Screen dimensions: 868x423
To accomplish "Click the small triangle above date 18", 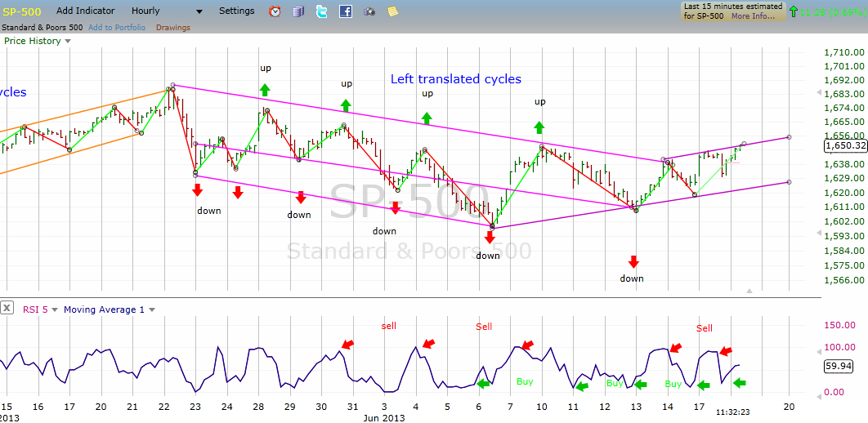I will (749, 290).
